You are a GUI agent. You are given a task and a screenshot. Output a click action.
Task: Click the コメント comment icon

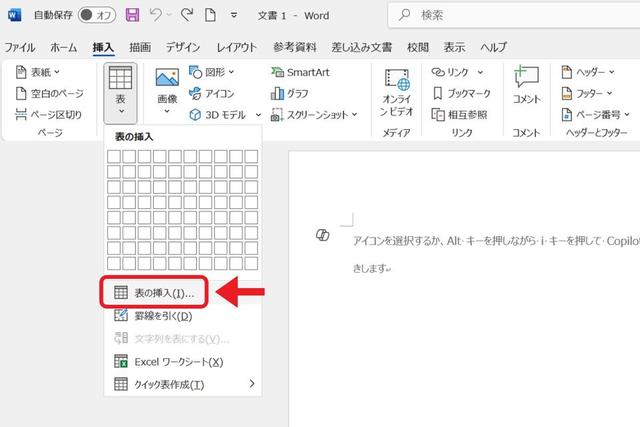click(x=526, y=77)
